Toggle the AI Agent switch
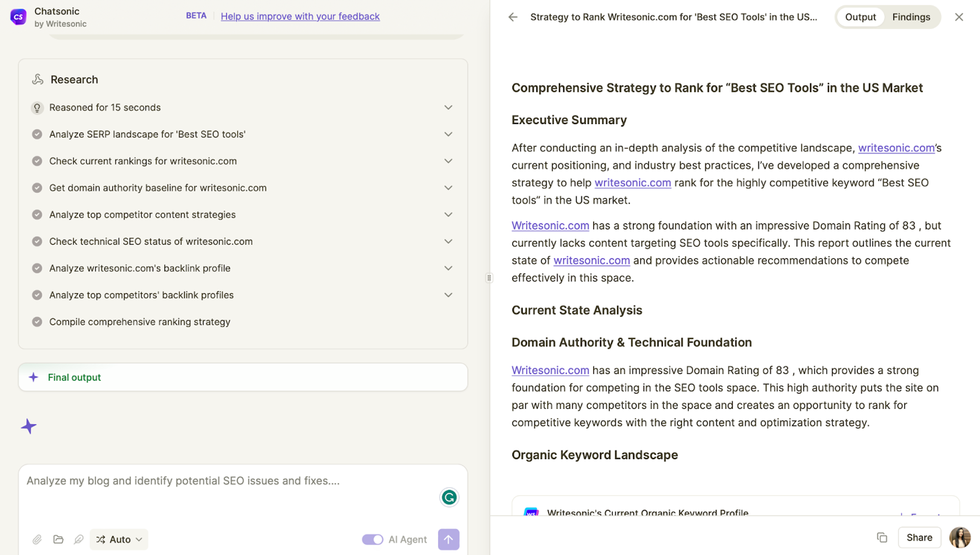The width and height of the screenshot is (980, 555). 373,539
